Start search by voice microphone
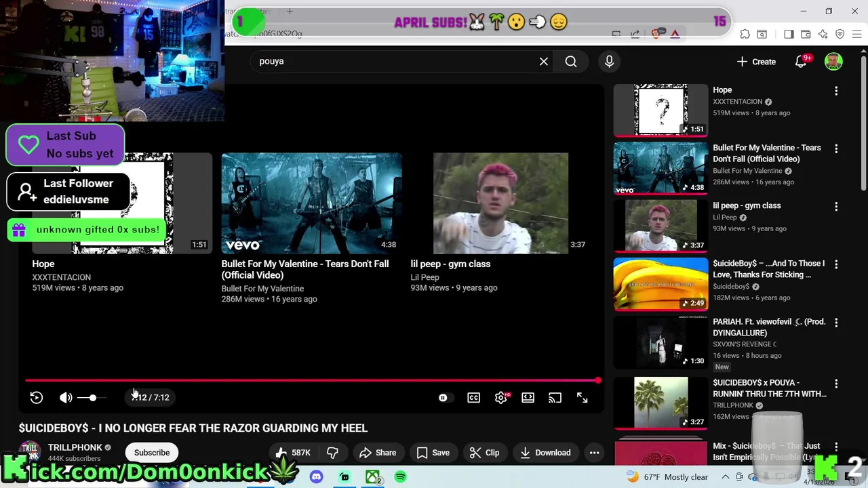The width and height of the screenshot is (868, 488). coord(609,62)
